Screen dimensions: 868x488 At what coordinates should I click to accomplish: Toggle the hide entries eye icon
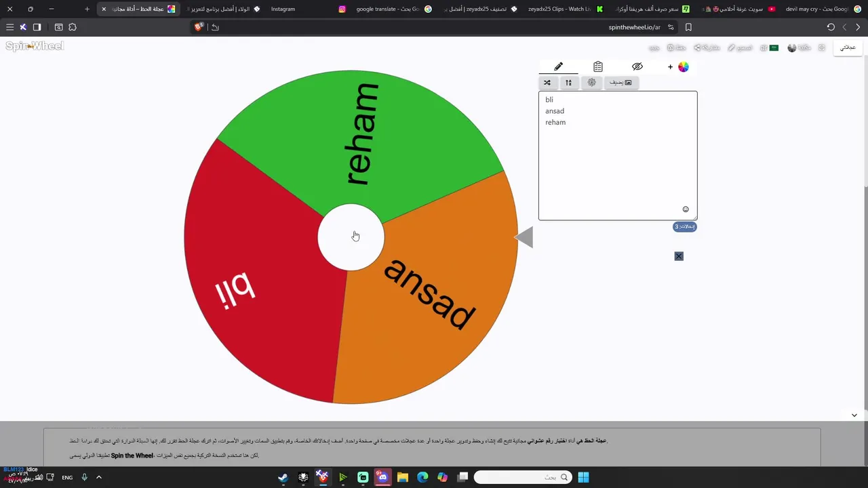(637, 66)
